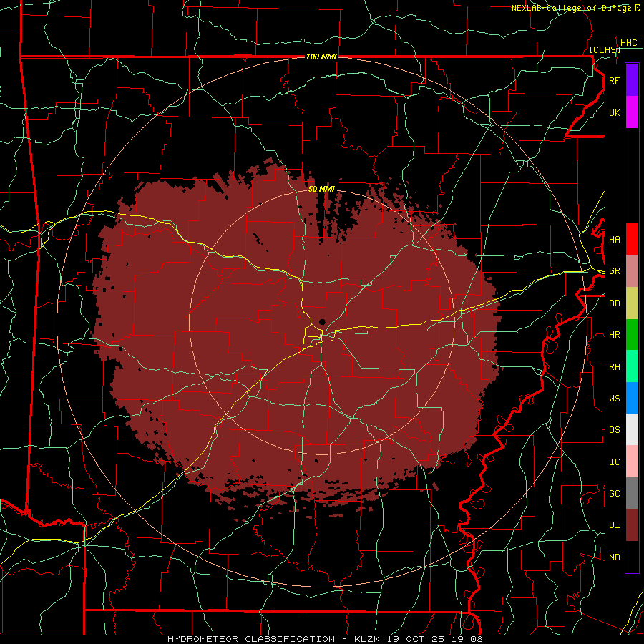Click the '50 NMI' range ring label
644x644 pixels.
point(321,189)
